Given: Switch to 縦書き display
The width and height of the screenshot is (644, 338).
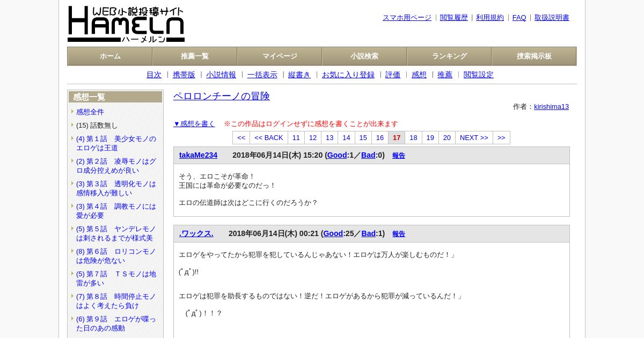Looking at the screenshot, I should click(299, 75).
